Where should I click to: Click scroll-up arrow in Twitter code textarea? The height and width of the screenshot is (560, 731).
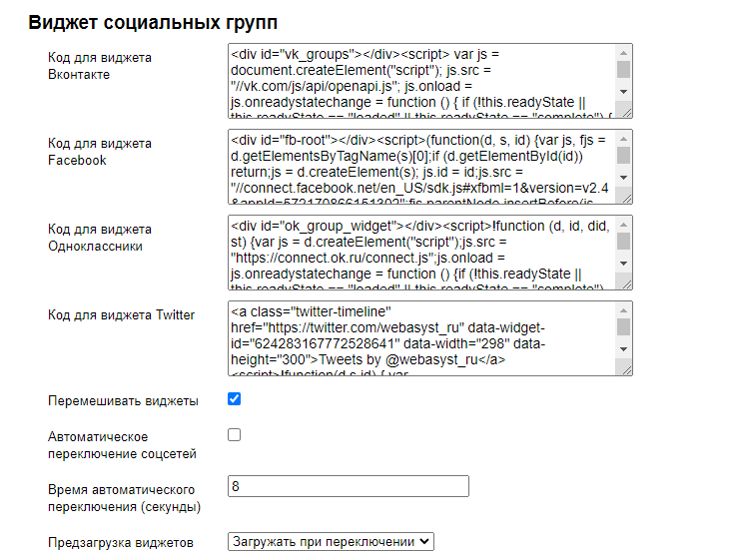[623, 308]
